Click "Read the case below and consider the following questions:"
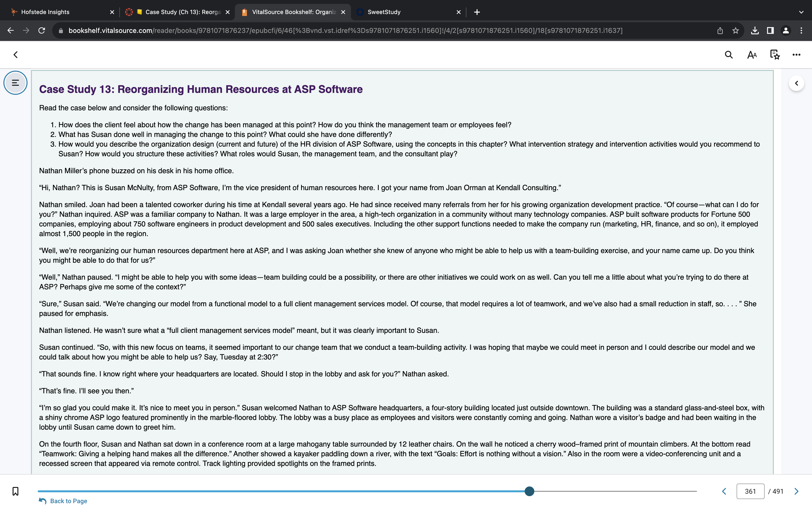The width and height of the screenshot is (812, 508). point(133,108)
